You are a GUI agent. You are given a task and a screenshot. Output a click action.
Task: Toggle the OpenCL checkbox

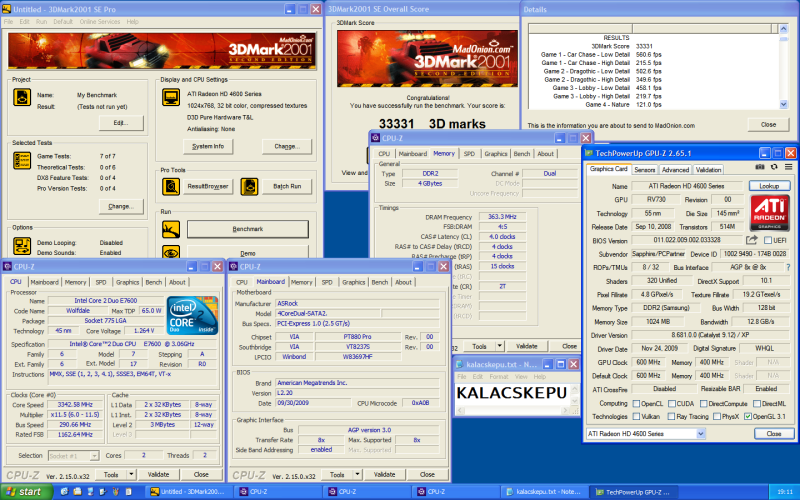[636, 404]
